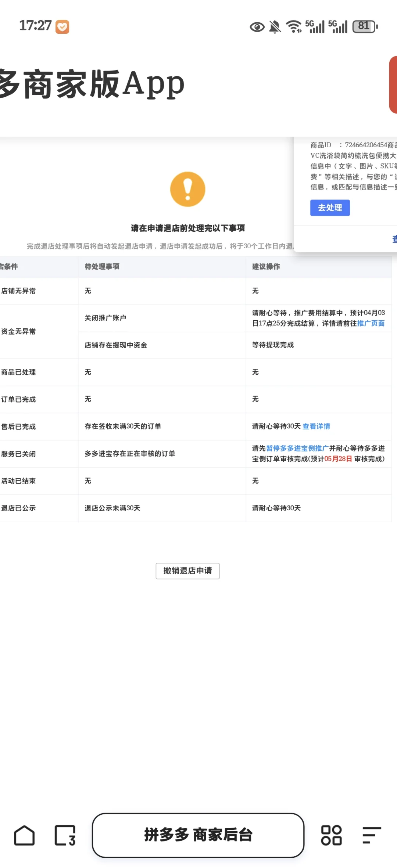Open the four-squares apps grid icon
This screenshot has width=397, height=868.
point(331,835)
